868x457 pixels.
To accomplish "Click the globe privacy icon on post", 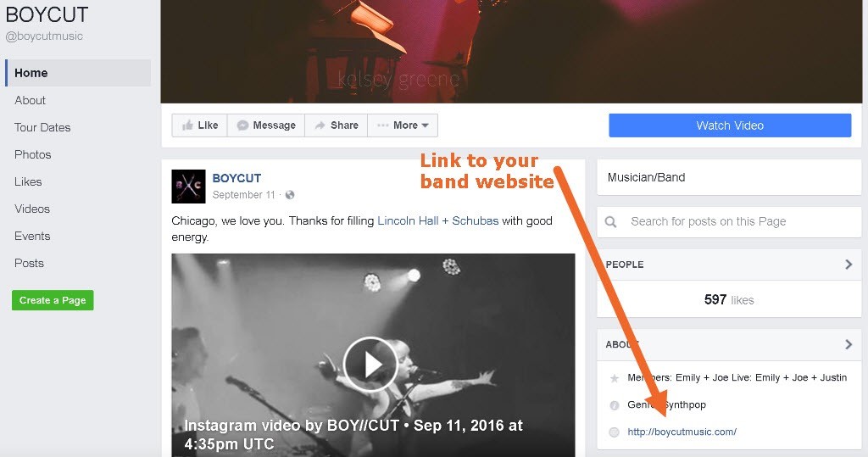I will pos(290,195).
